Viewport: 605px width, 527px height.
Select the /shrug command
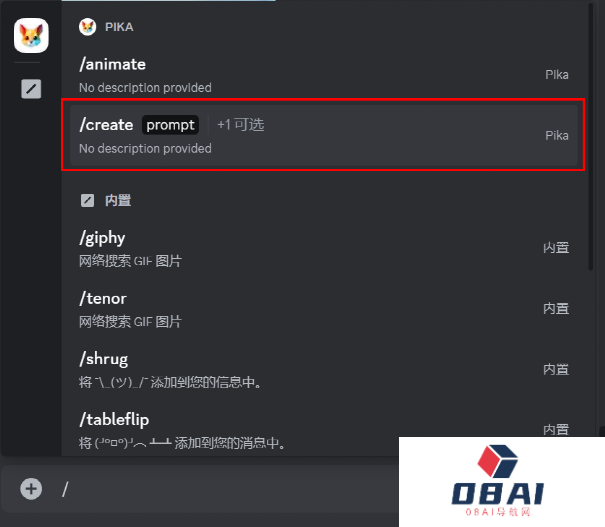point(323,370)
